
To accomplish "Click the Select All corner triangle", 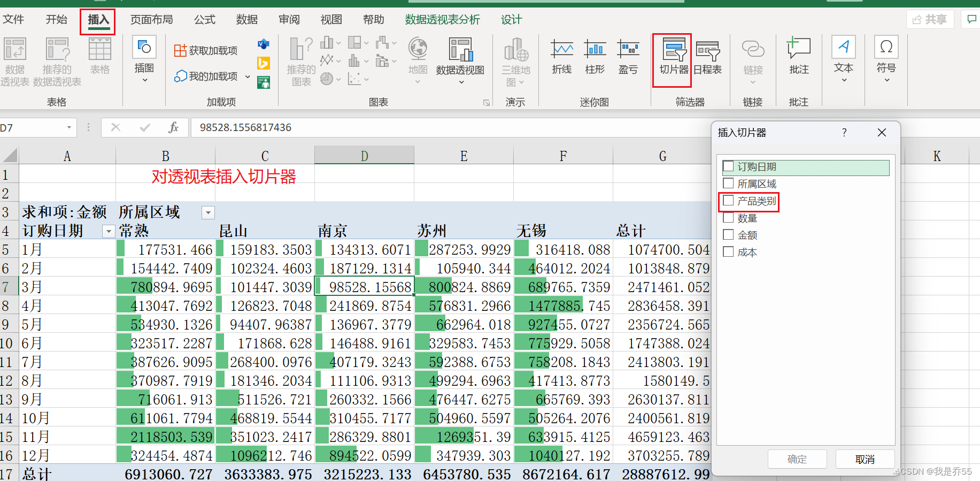I will pyautogui.click(x=10, y=156).
